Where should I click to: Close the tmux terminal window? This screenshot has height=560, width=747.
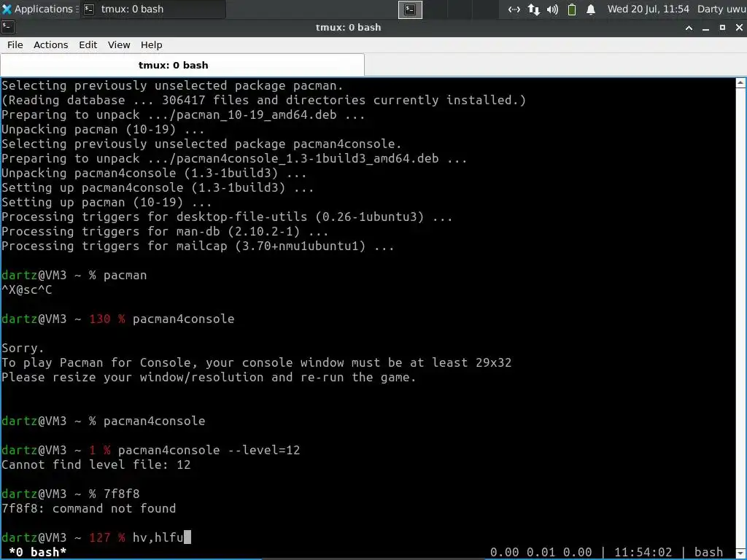pyautogui.click(x=739, y=28)
